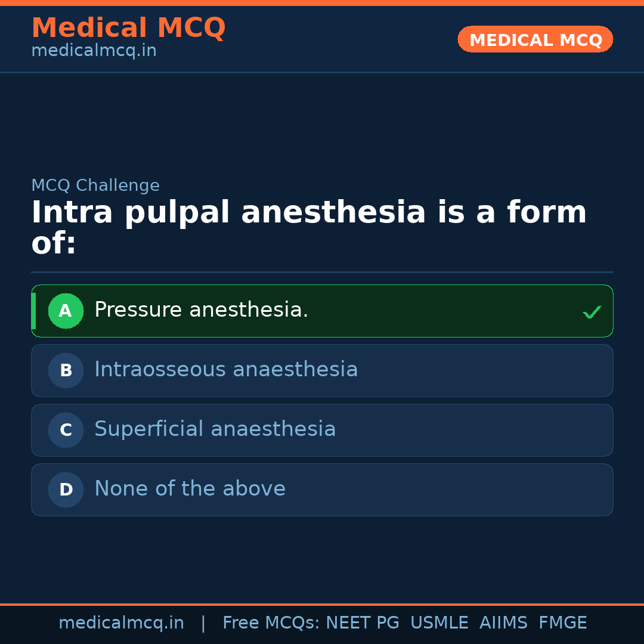Click the circular D letter badge
Image resolution: width=644 pixels, height=644 pixels.
[x=66, y=490]
